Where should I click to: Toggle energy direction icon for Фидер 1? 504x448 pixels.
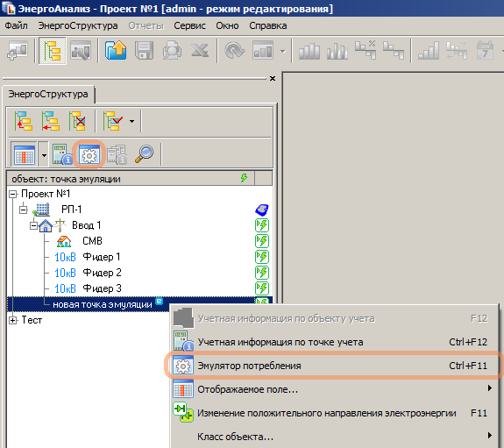262,257
